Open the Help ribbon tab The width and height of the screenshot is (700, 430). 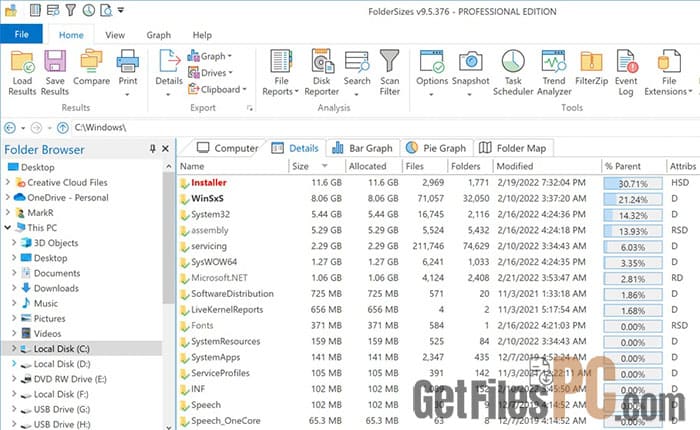(x=202, y=35)
